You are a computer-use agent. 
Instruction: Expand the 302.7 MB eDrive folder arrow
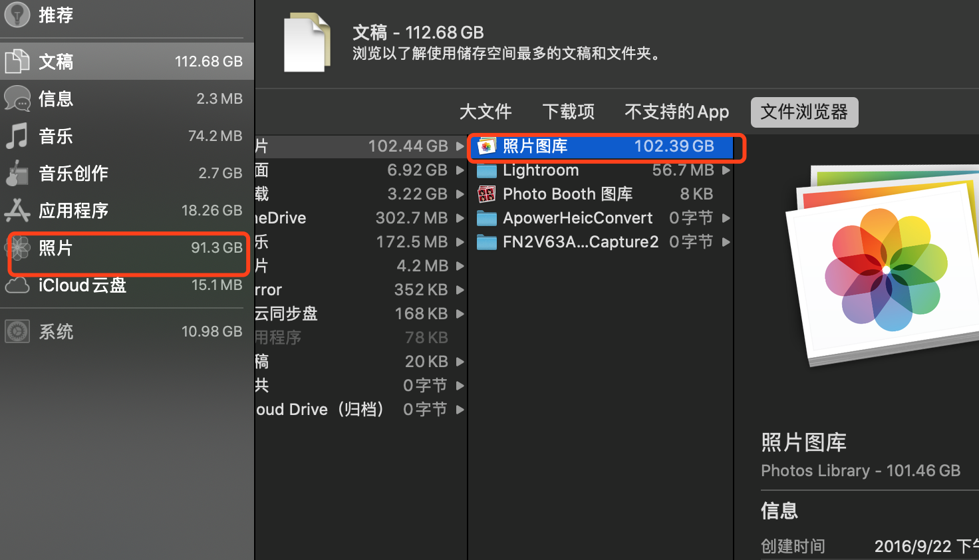(460, 218)
